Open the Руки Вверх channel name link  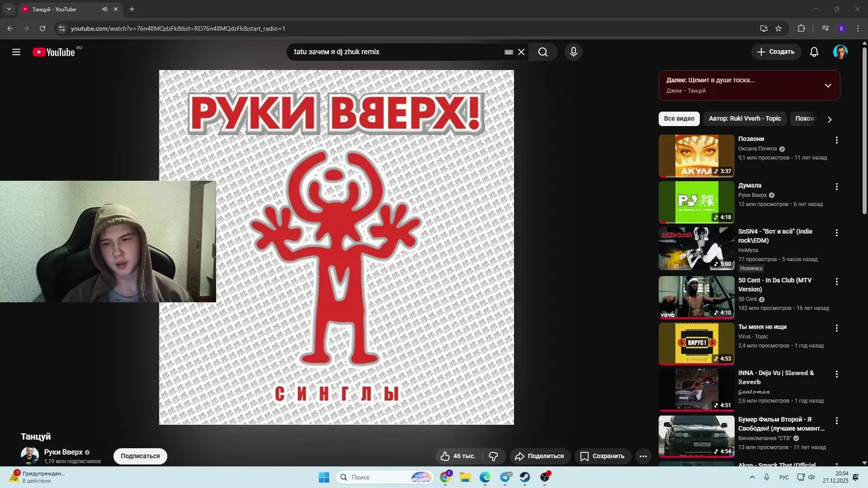pos(63,452)
